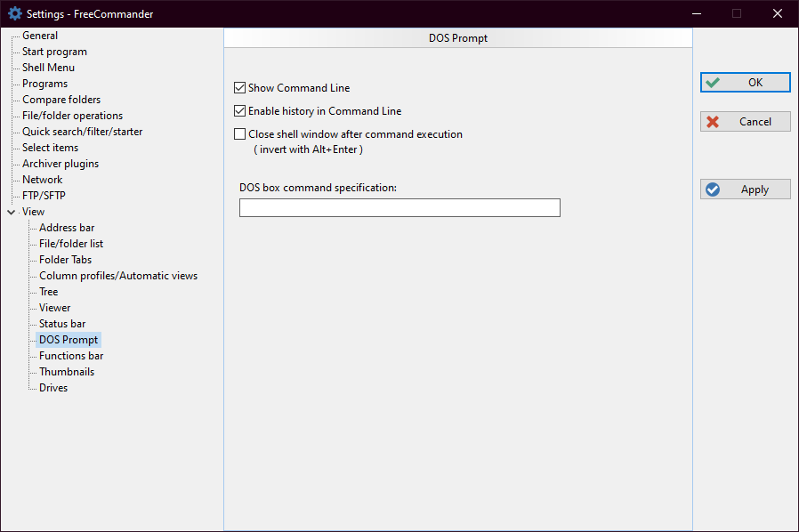Open Column profiles/Automatic views page
Image resolution: width=799 pixels, height=532 pixels.
(118, 276)
